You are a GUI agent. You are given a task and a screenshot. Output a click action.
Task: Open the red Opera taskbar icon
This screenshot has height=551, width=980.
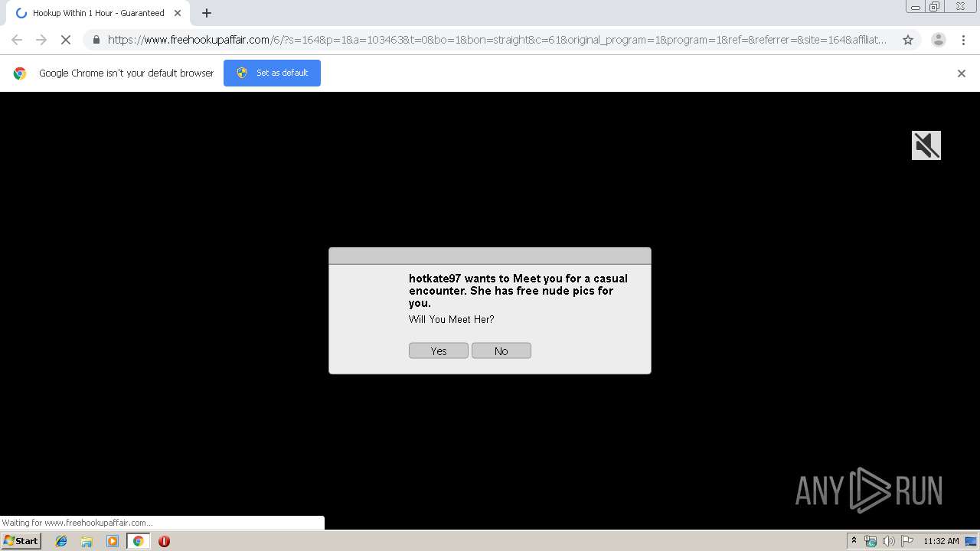[164, 541]
